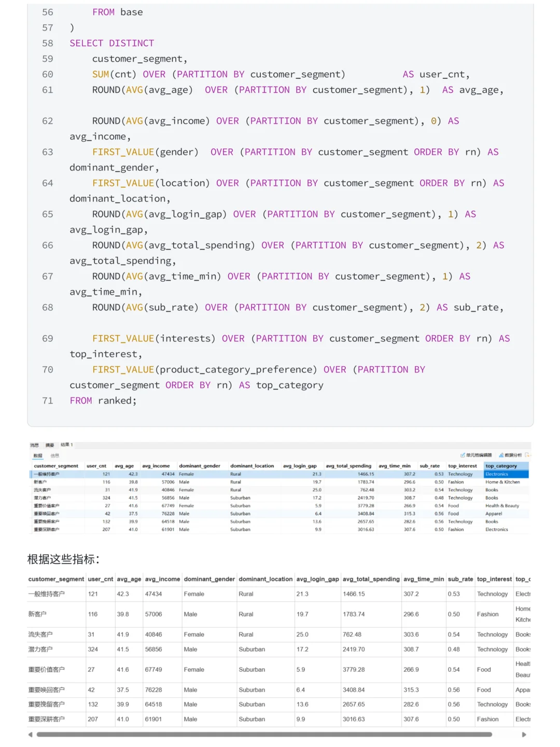The image size is (560, 747).
Task: Click the left scroll arrow below the table
Action: coord(31,735)
